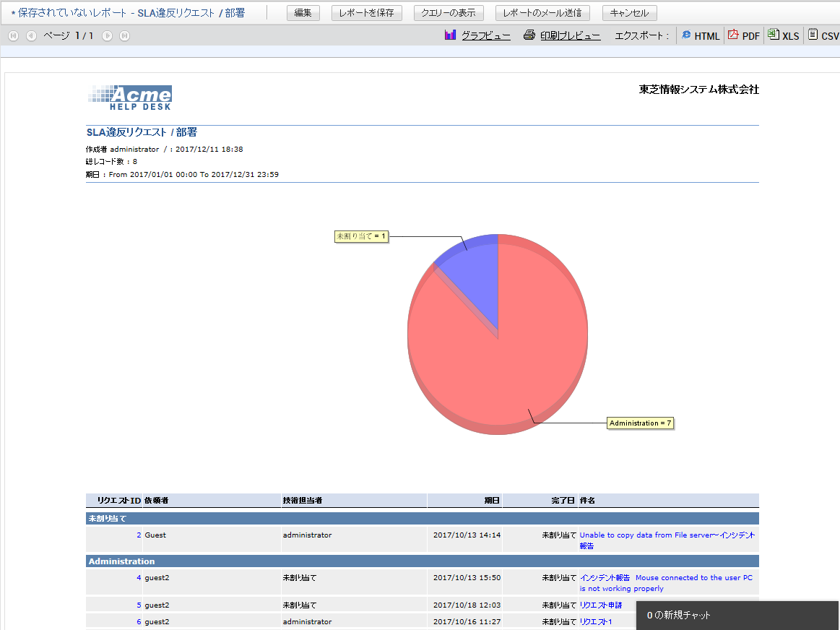The width and height of the screenshot is (840, 630).
Task: Go to last page navigation icon
Action: click(124, 36)
